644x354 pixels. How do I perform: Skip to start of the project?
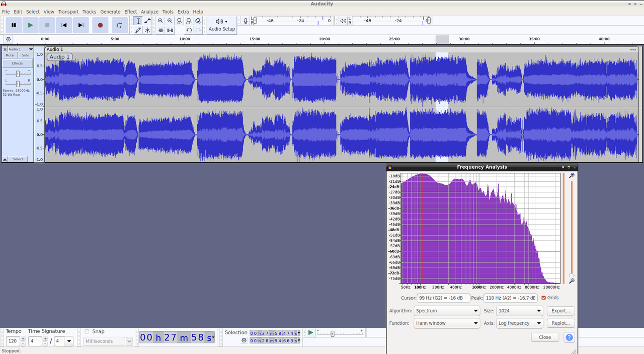tap(64, 25)
